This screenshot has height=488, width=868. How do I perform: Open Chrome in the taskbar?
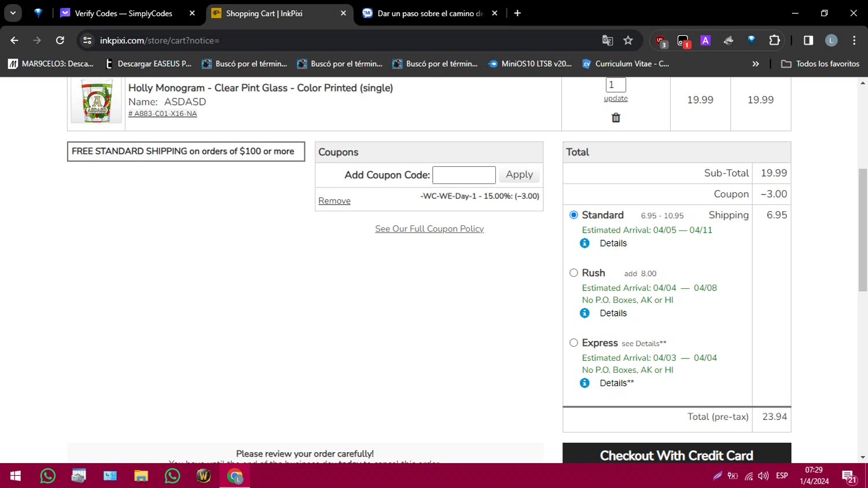(235, 476)
